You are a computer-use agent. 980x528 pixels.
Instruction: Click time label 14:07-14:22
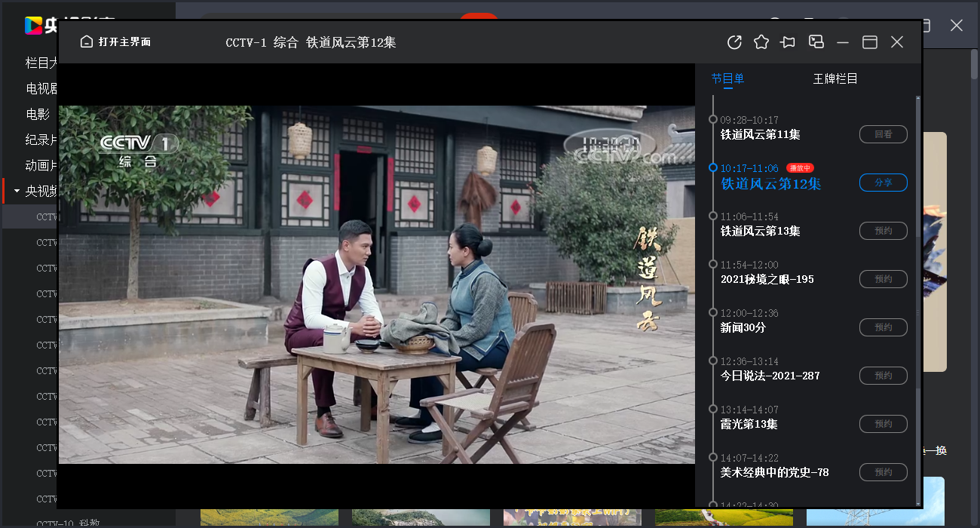(x=749, y=458)
